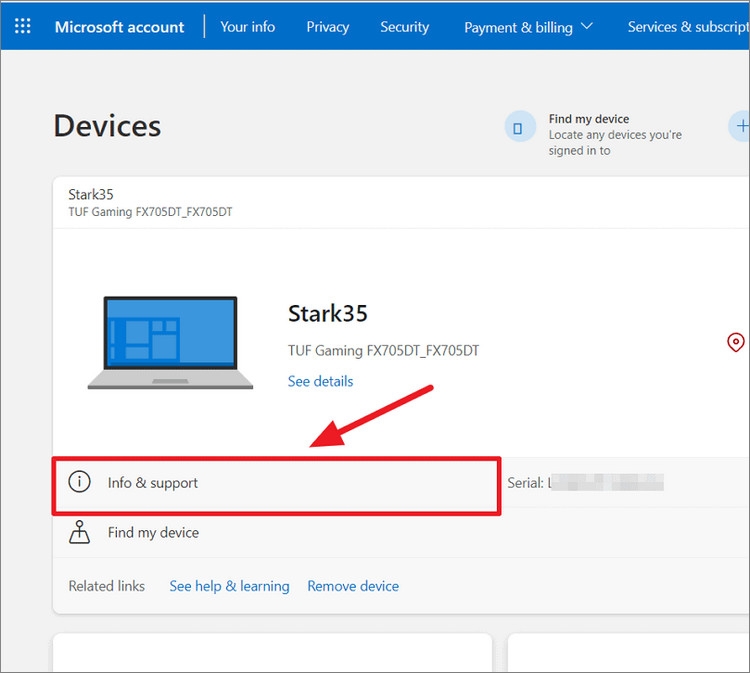Open Find my device below Info & support
The width and height of the screenshot is (750, 673).
[153, 533]
